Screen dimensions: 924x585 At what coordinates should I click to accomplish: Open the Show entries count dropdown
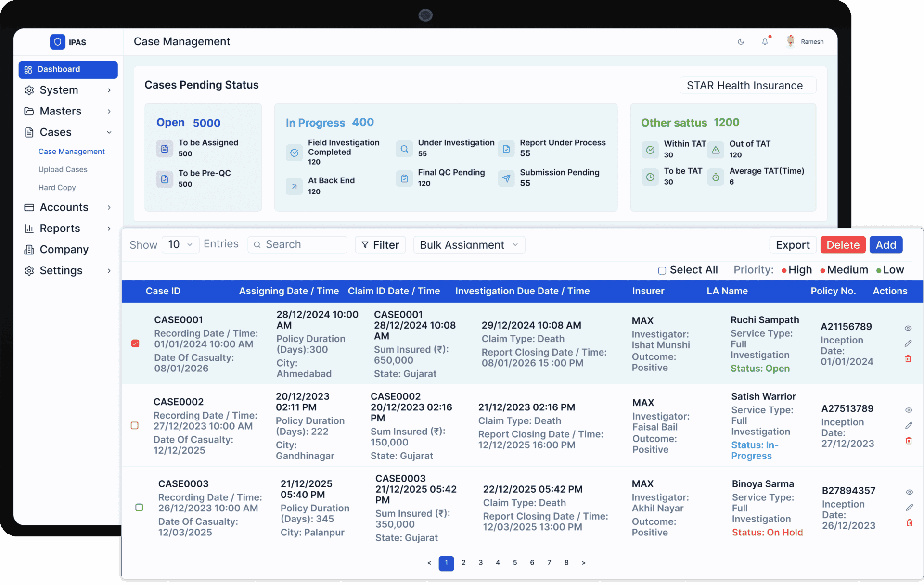(180, 245)
